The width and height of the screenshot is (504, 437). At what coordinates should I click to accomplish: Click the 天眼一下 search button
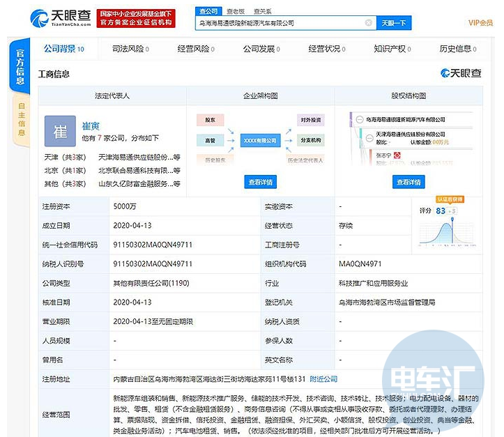click(x=393, y=23)
